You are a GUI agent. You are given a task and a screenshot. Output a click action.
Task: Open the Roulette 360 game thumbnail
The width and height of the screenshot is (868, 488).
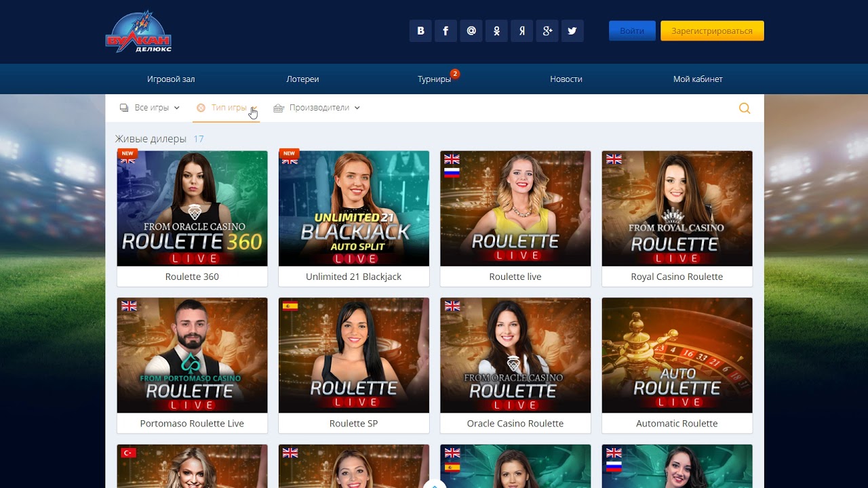pos(193,208)
